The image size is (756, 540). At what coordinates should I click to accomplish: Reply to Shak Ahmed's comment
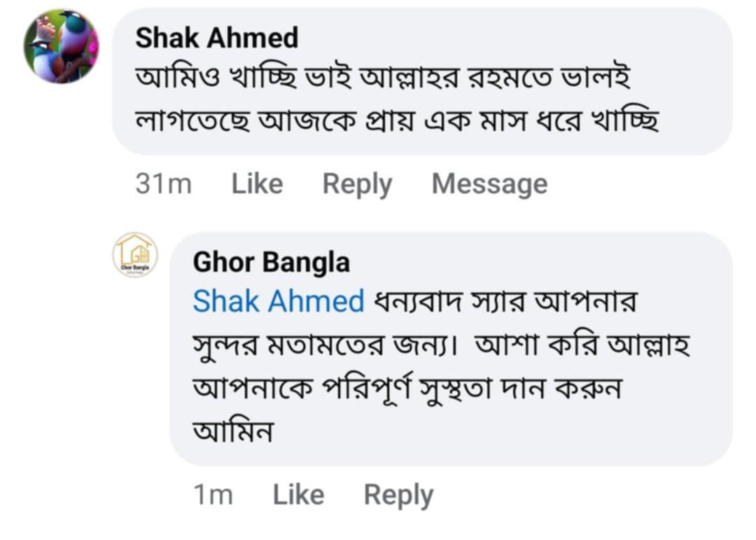[357, 184]
